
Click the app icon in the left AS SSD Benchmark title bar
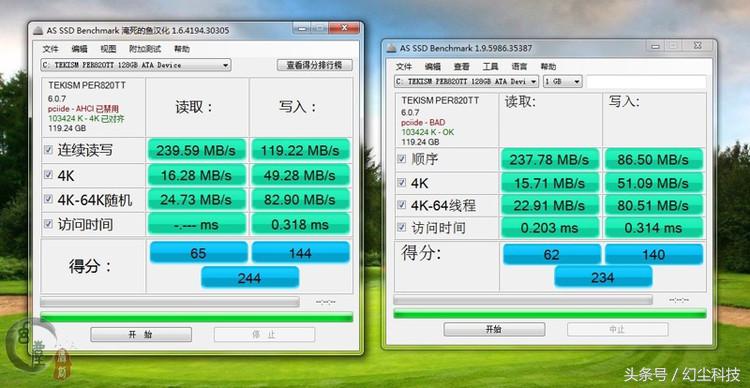click(x=38, y=31)
